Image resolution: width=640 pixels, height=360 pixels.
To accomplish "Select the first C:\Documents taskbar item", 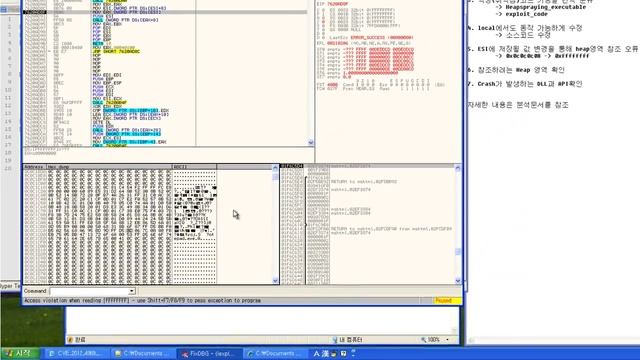I will tap(143, 353).
